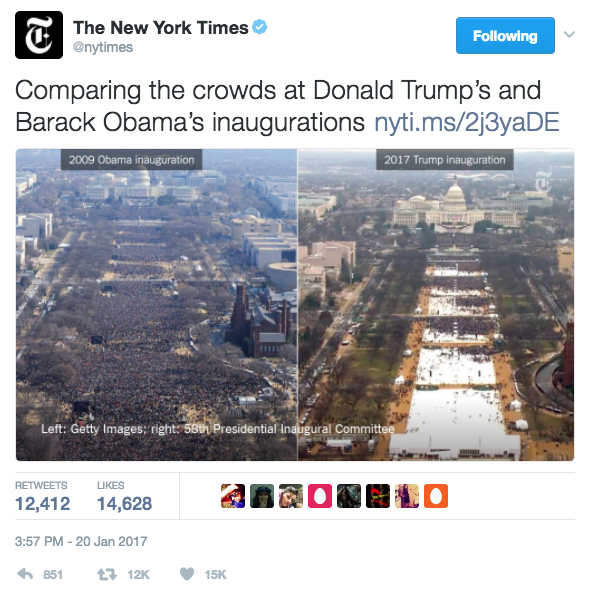Viewport: 603px width, 602px height.
Task: Open the 2017 Trump inauguration photo
Action: click(x=436, y=305)
